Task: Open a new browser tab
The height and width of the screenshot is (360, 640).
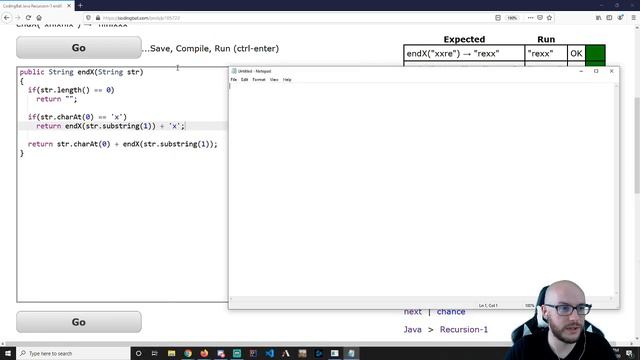Action: [x=80, y=6]
